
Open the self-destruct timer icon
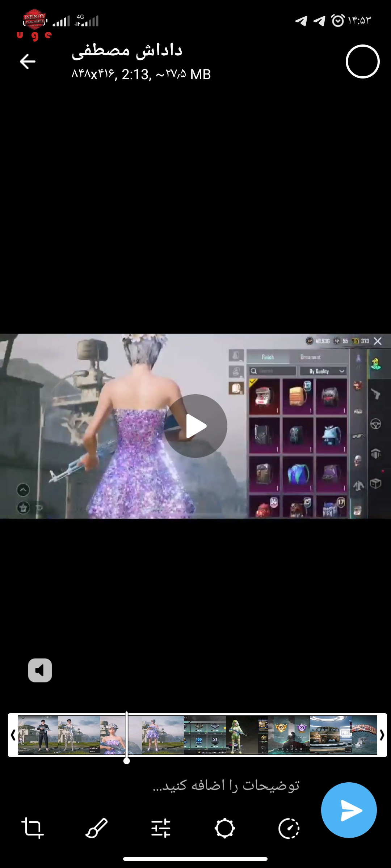point(289,828)
